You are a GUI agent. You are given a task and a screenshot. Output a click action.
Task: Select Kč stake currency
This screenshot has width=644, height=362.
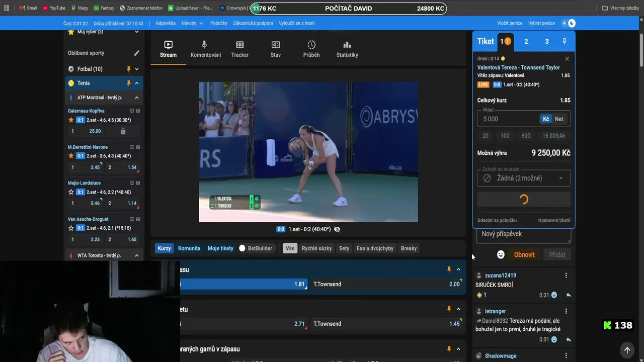tap(546, 119)
